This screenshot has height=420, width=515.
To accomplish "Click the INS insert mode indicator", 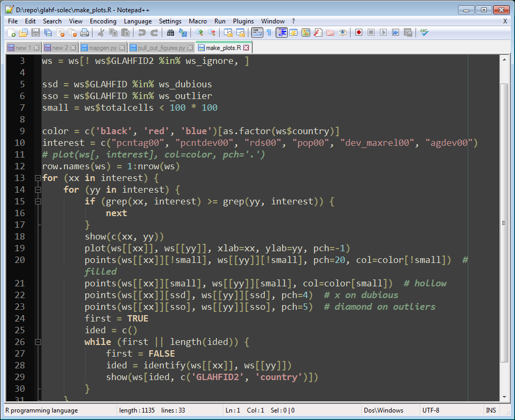I will (x=491, y=410).
